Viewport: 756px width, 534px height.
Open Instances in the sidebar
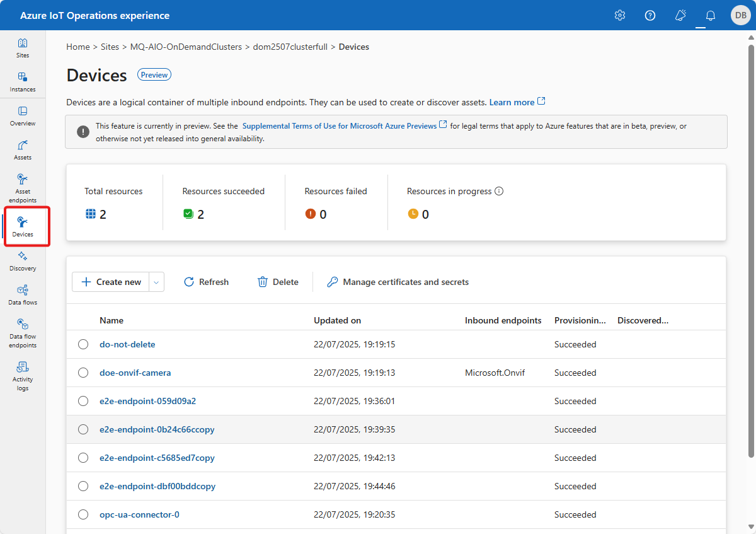(23, 82)
